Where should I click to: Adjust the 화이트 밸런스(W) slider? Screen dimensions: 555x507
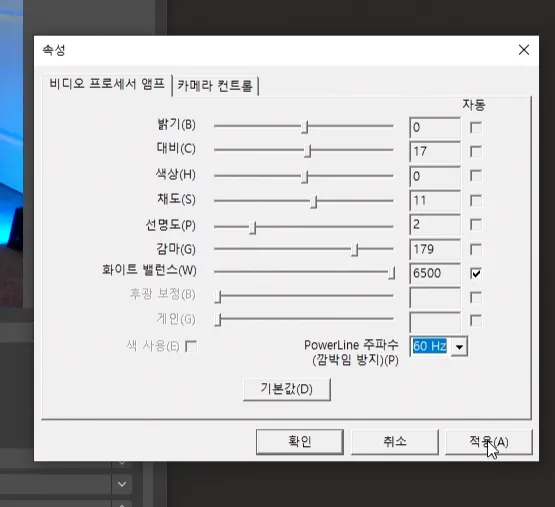(391, 273)
